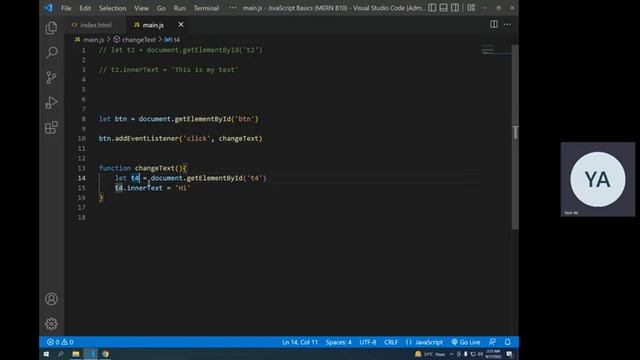Image resolution: width=640 pixels, height=360 pixels.
Task: Close the main.js tab
Action: [x=181, y=24]
